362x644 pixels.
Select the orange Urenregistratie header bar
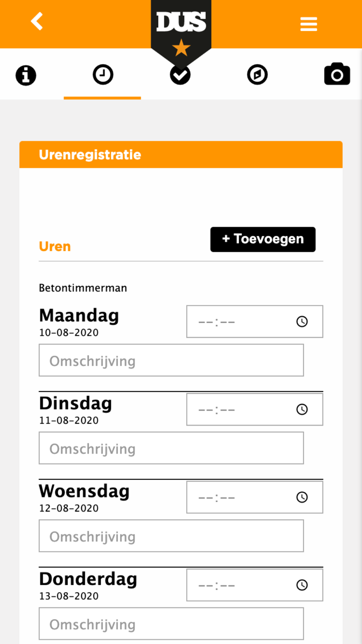click(x=181, y=154)
